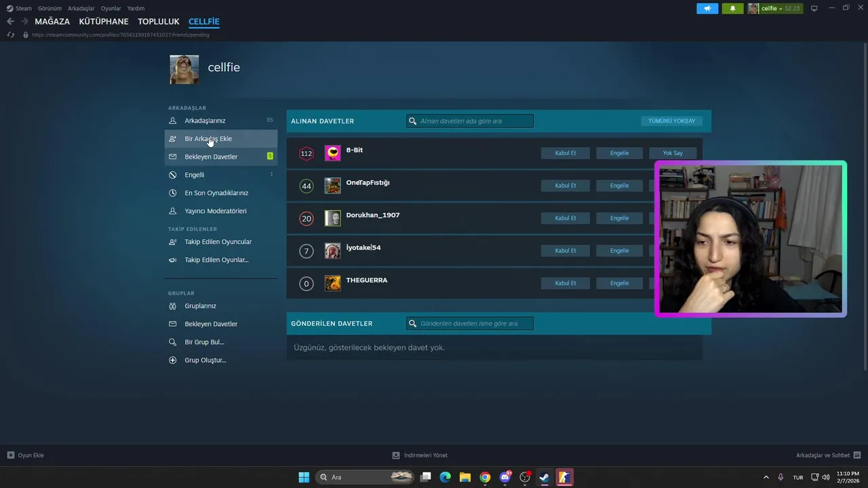Open the Görünüm menu

[x=50, y=8]
